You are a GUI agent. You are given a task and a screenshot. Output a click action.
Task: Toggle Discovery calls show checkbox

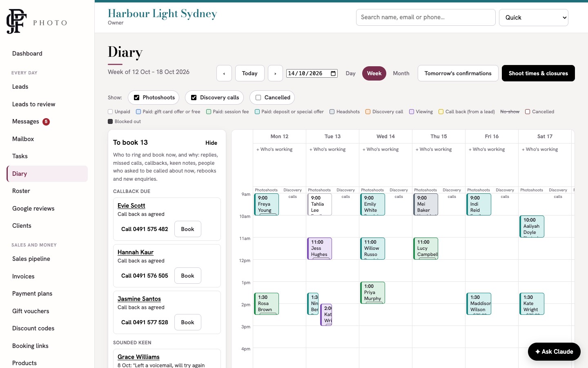(194, 97)
